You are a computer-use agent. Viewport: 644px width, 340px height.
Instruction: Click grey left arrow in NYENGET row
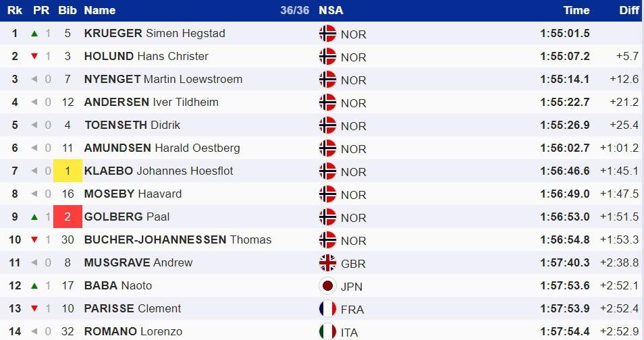(x=34, y=79)
